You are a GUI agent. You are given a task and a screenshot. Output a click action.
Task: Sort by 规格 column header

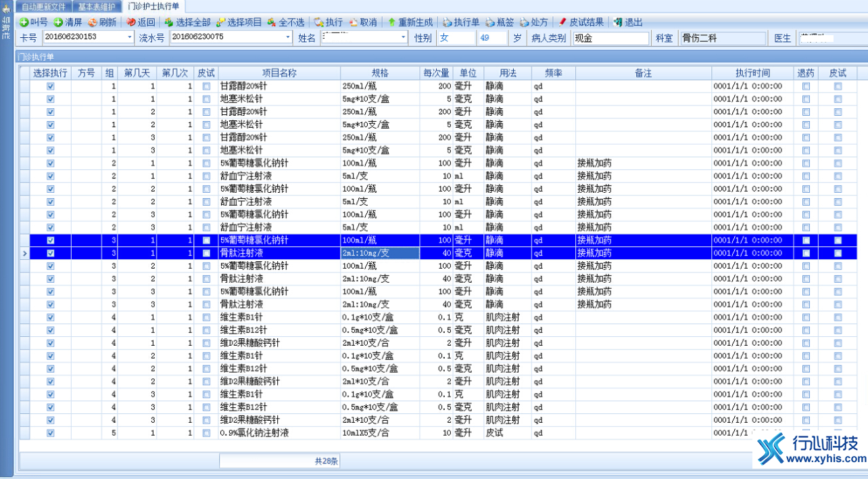[380, 72]
